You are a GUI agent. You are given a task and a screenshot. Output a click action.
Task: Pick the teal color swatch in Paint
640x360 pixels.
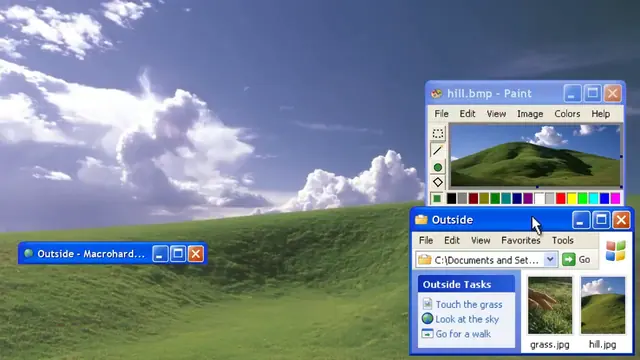coord(506,198)
